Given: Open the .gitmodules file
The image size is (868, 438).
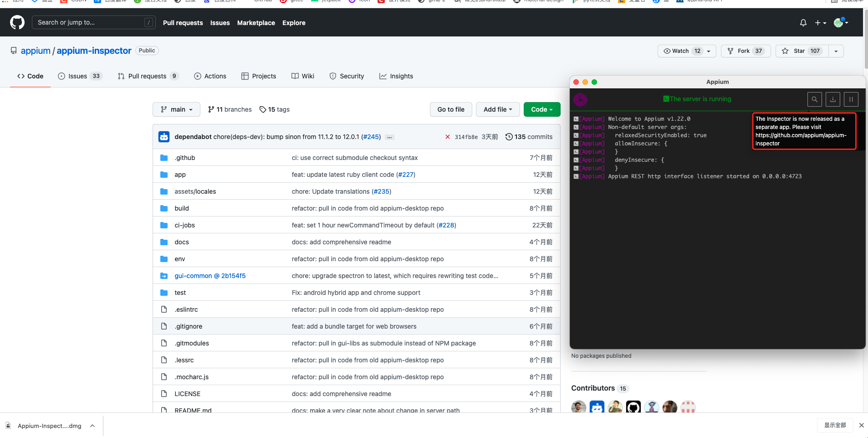Looking at the screenshot, I should 191,343.
